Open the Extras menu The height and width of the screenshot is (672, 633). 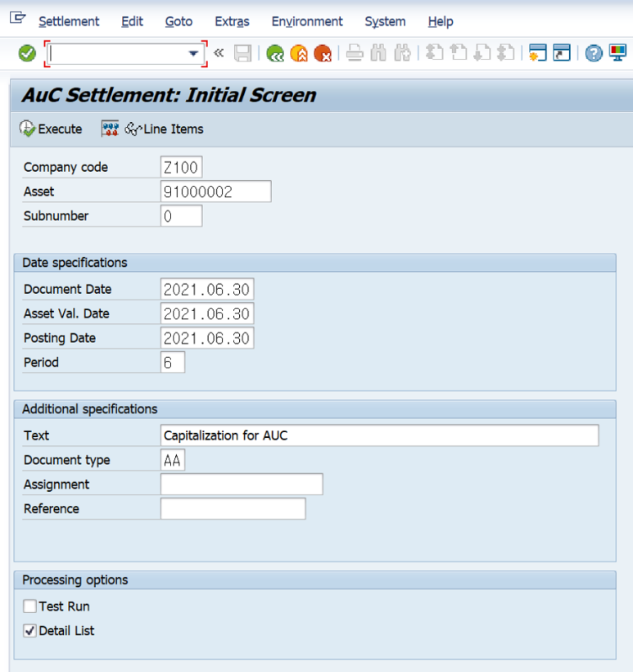[x=232, y=21]
